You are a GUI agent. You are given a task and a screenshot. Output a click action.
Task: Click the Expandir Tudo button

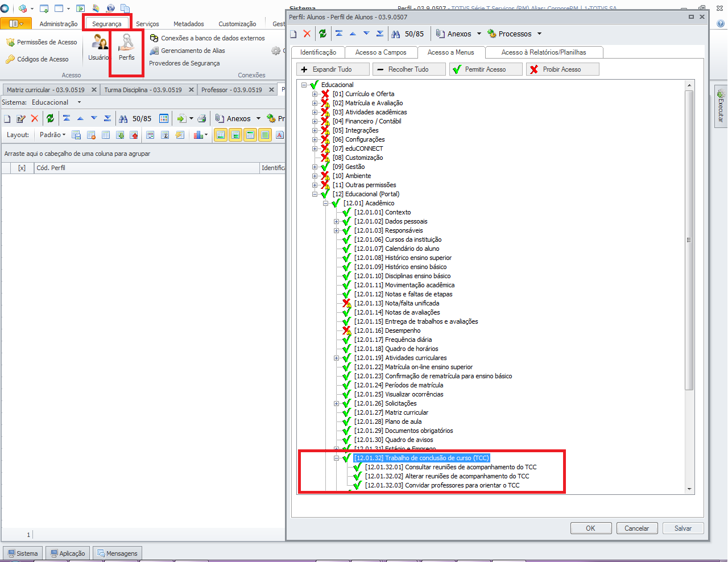(332, 69)
